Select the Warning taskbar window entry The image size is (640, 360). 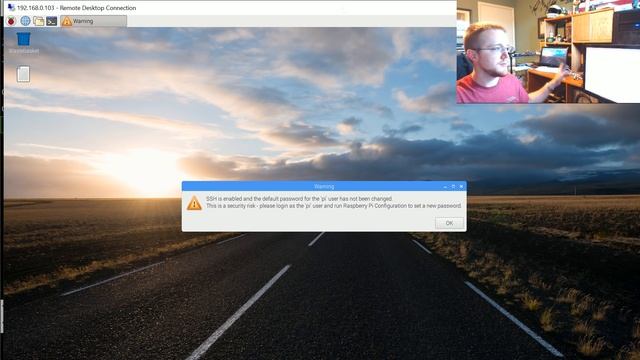(93, 21)
